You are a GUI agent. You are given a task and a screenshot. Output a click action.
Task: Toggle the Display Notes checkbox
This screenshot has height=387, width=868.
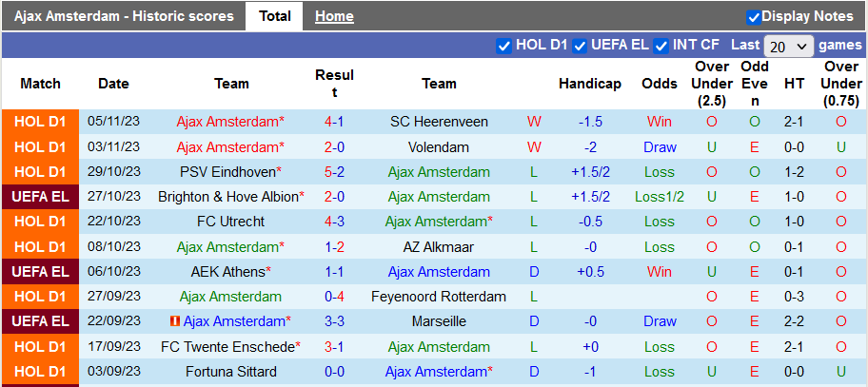point(753,17)
